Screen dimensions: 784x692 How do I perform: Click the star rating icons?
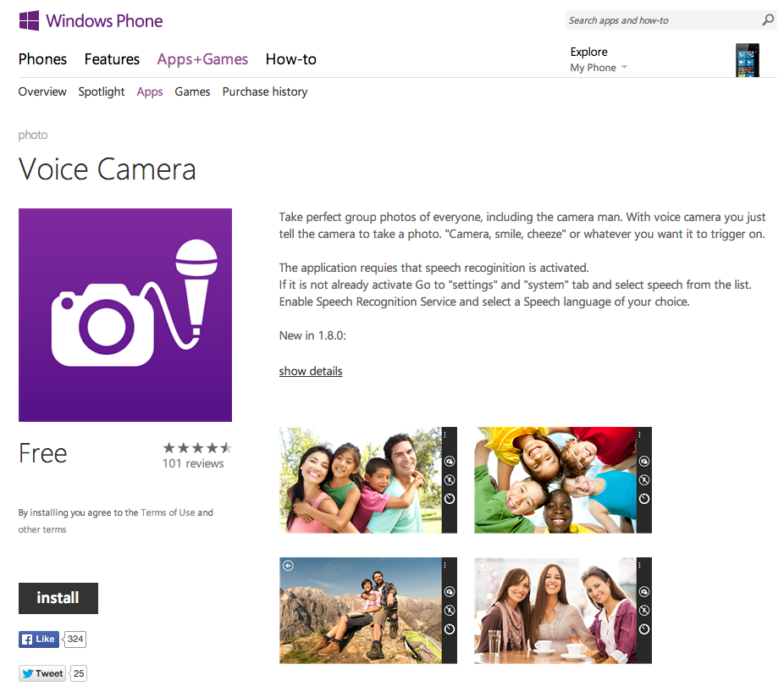197,447
